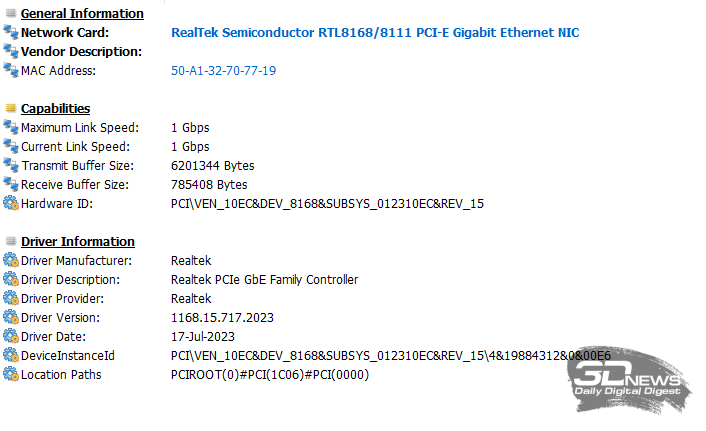Screen dimensions: 706x431
Task: Click the Driver Date gear icon
Action: coord(11,337)
